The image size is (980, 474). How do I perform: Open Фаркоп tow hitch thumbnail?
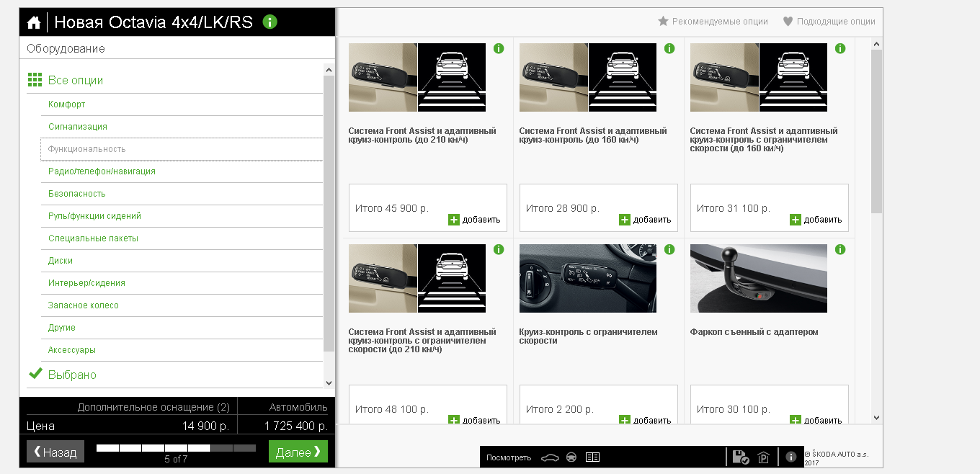[759, 278]
